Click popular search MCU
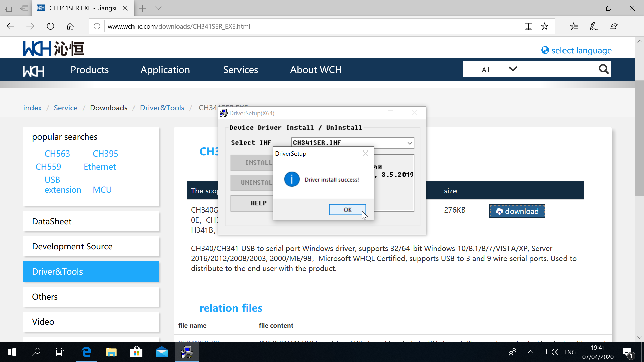The height and width of the screenshot is (362, 644). [x=102, y=190]
